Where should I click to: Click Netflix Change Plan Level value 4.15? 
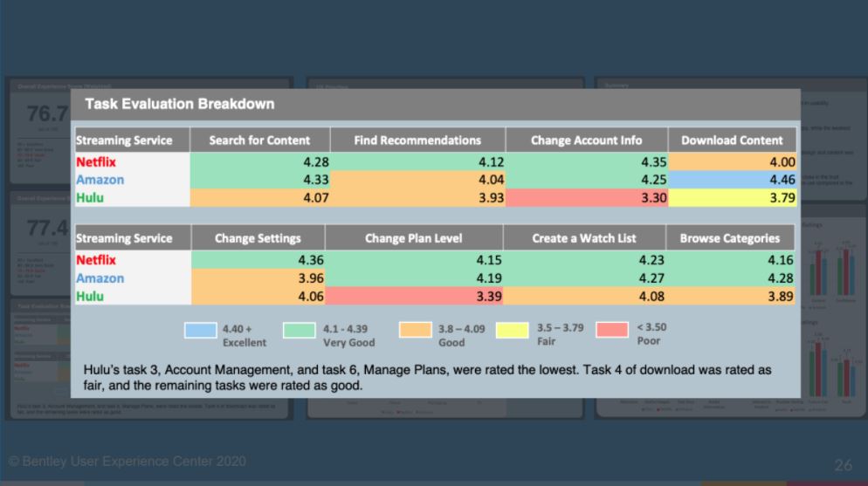coord(489,260)
